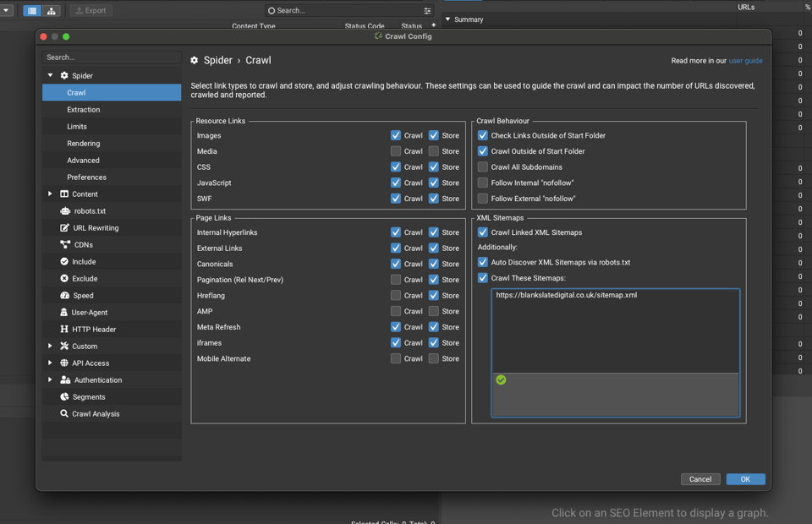This screenshot has height=524, width=812.
Task: Click the Exclude cross icon
Action: tap(64, 278)
